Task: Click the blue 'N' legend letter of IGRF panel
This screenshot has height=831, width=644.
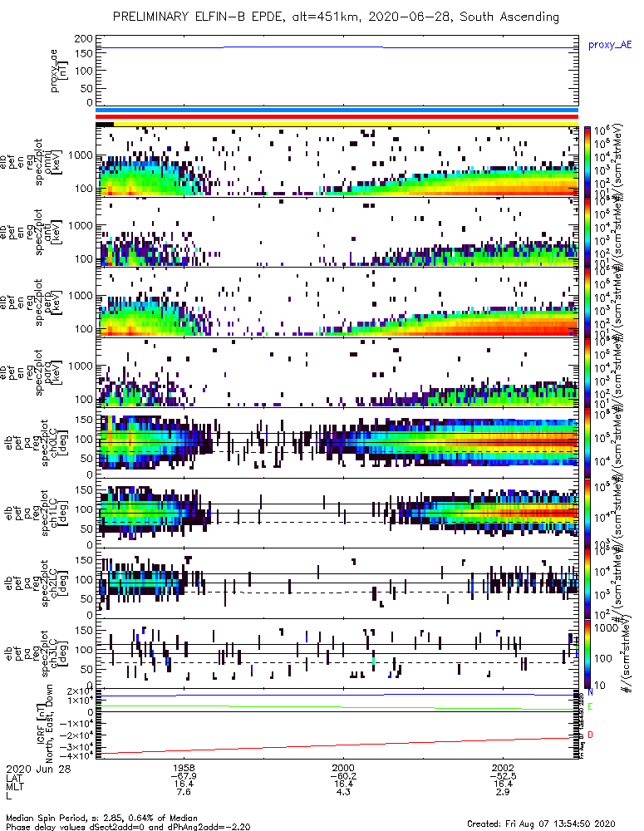Action: [590, 692]
